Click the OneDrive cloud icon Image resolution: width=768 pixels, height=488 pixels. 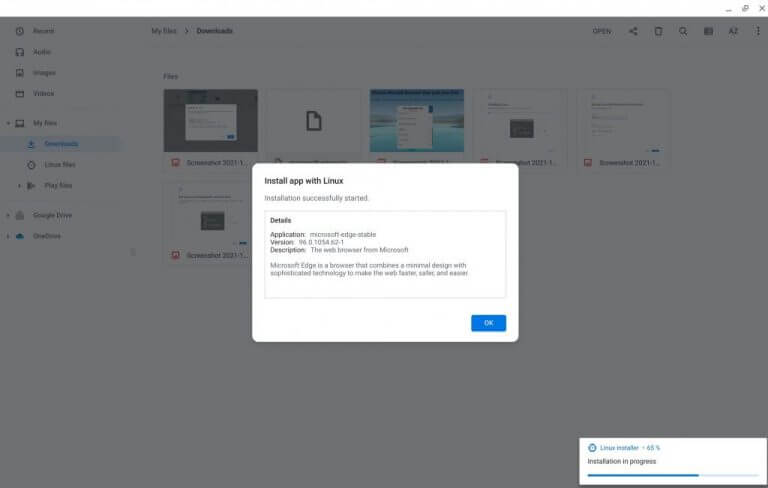[20, 236]
